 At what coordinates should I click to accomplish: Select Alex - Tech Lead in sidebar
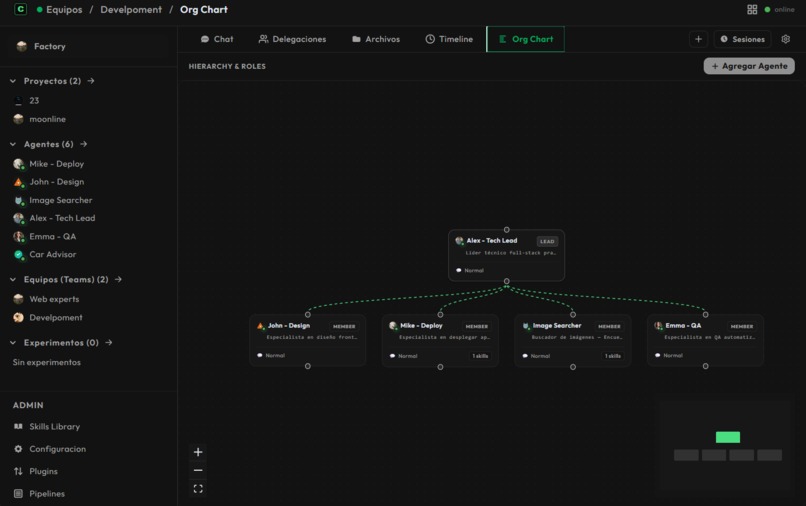tap(62, 218)
